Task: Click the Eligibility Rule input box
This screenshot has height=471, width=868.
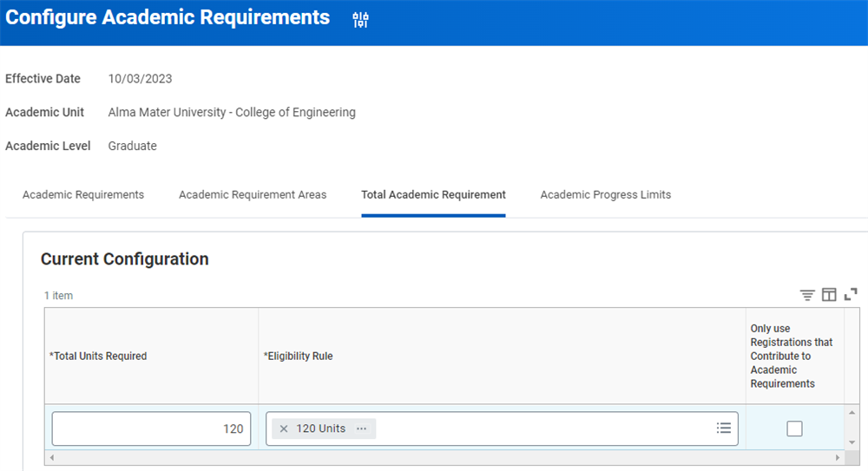Action: click(x=502, y=428)
